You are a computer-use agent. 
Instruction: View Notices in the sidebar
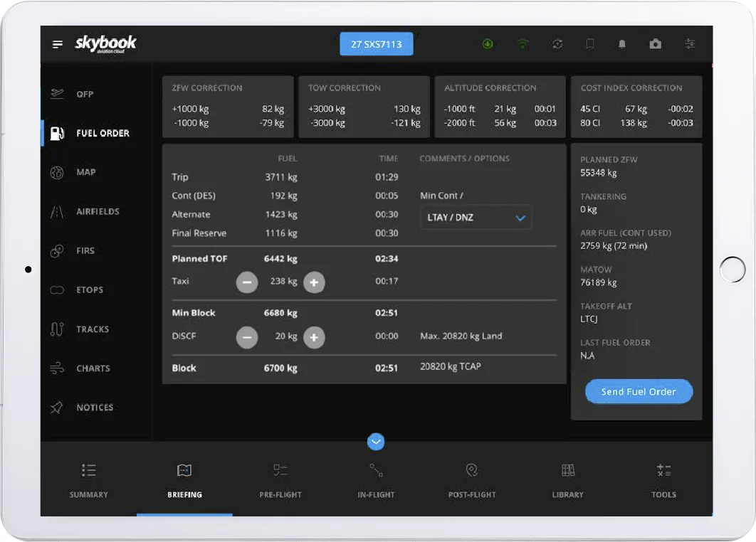93,407
